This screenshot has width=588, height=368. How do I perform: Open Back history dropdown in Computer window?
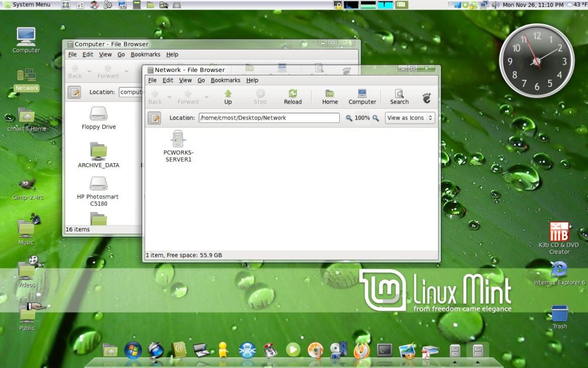(x=89, y=71)
